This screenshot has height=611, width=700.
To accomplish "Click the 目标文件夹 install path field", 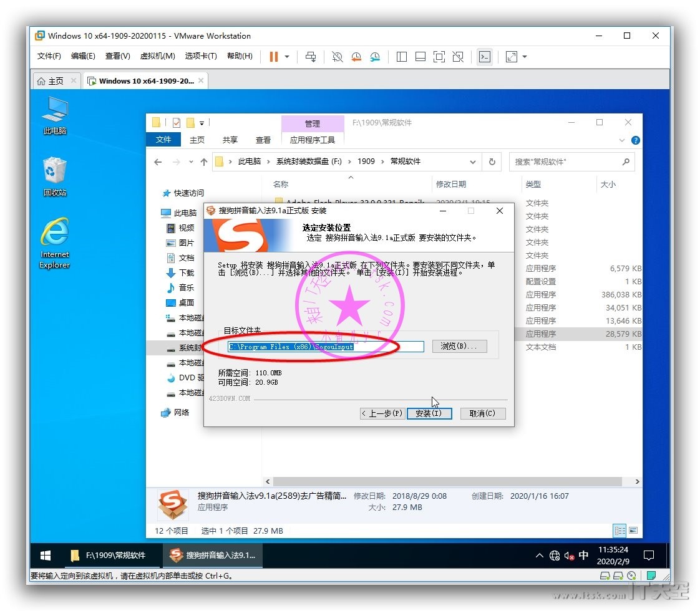I will point(326,347).
